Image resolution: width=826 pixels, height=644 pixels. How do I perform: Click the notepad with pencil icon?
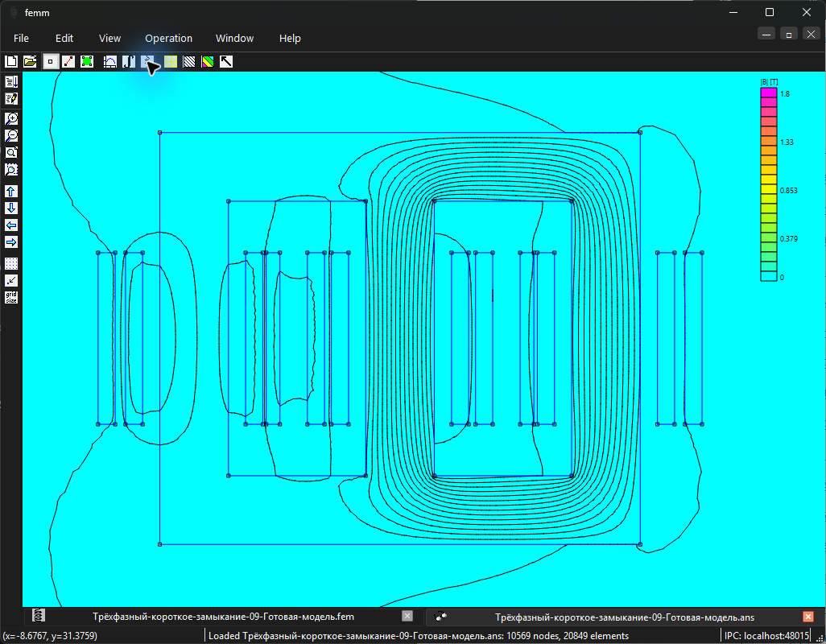click(11, 98)
